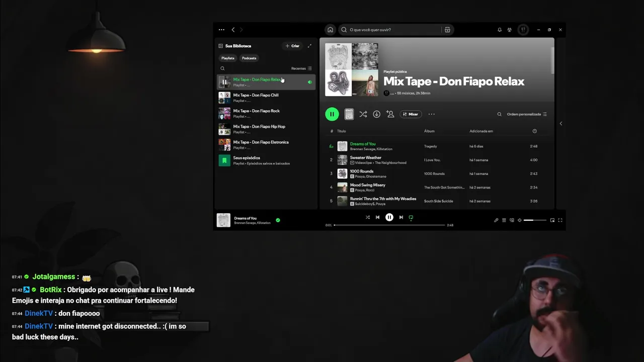The width and height of the screenshot is (644, 362).
Task: Click the Título column header
Action: 342,131
